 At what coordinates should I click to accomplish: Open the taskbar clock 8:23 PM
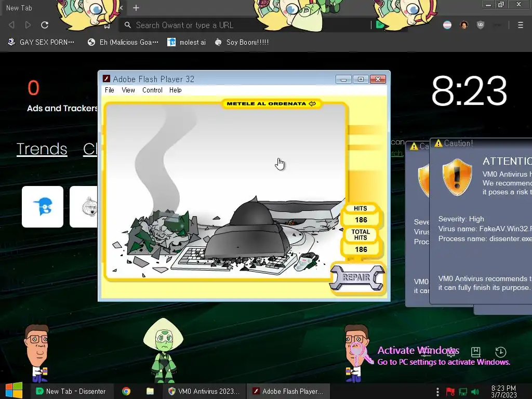[x=504, y=392]
